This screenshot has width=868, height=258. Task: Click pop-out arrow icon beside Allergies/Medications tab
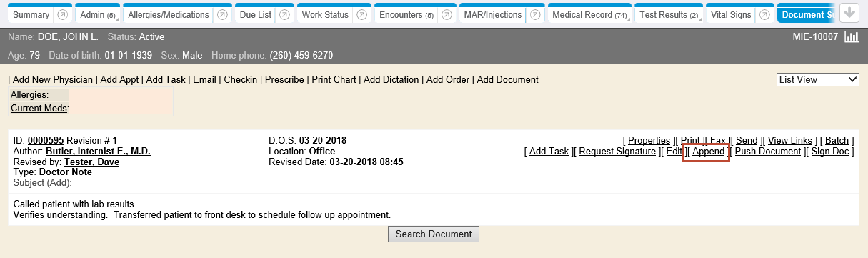222,15
